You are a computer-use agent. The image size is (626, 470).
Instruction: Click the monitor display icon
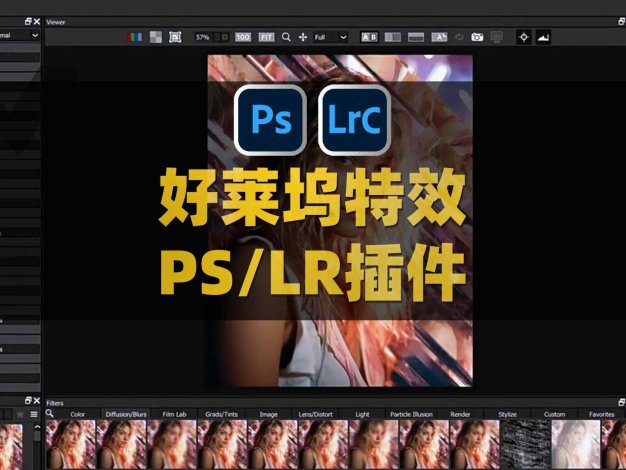click(x=497, y=37)
